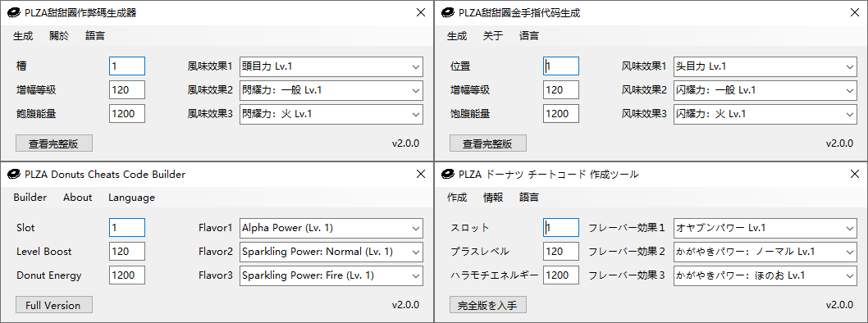Open the 風味效果1 頭目力 Lv.1 dropdown

(x=331, y=66)
